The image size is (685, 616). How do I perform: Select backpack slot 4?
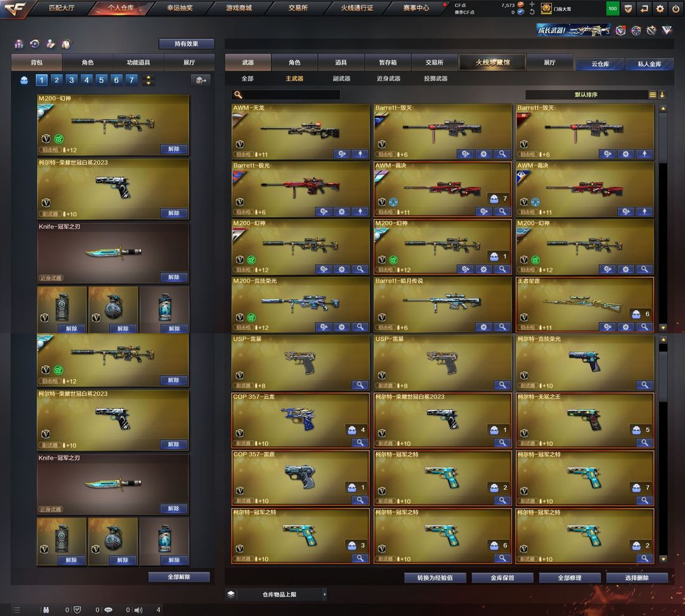86,80
